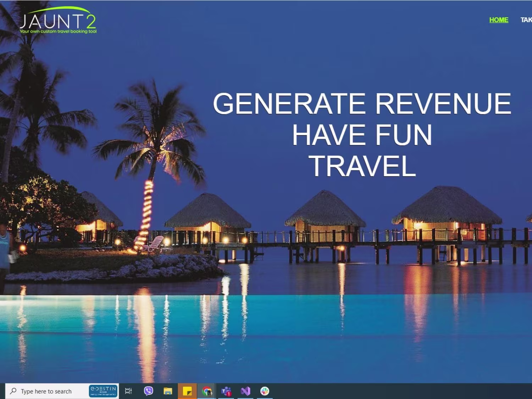The height and width of the screenshot is (399, 532).
Task: Open the Sticky Notes taskbar app
Action: 187,391
